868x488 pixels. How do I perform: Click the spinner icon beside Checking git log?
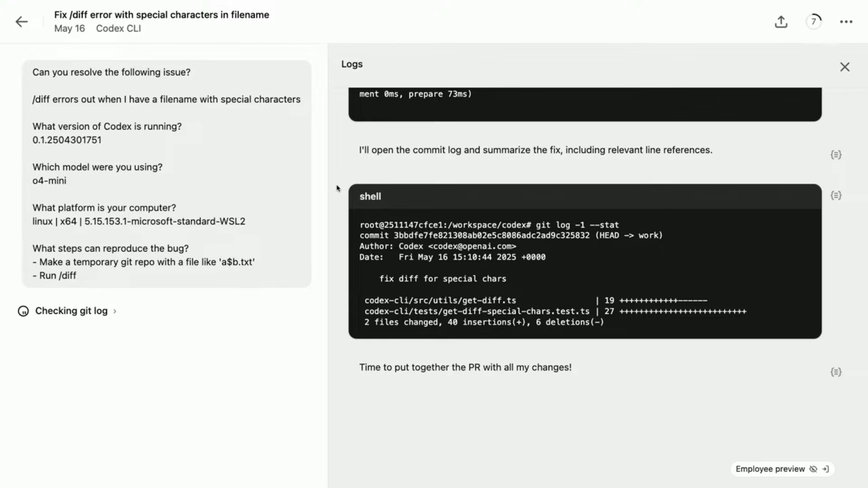tap(23, 311)
